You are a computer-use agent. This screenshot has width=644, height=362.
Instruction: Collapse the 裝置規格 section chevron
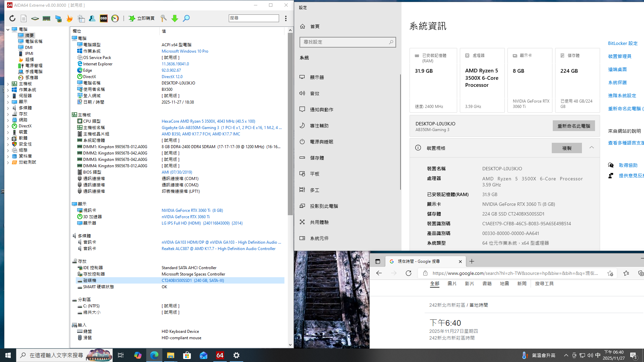coord(592,148)
